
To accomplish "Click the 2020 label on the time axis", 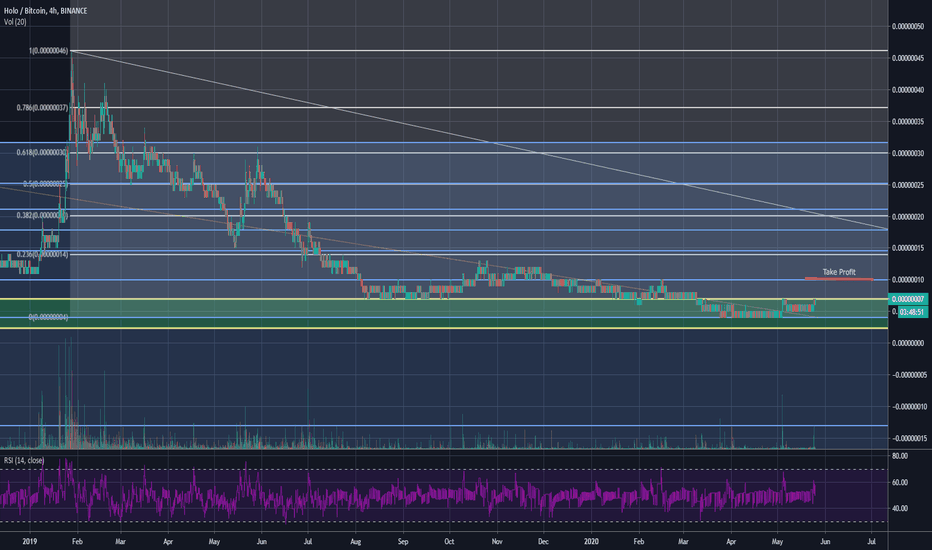I will click(x=591, y=542).
